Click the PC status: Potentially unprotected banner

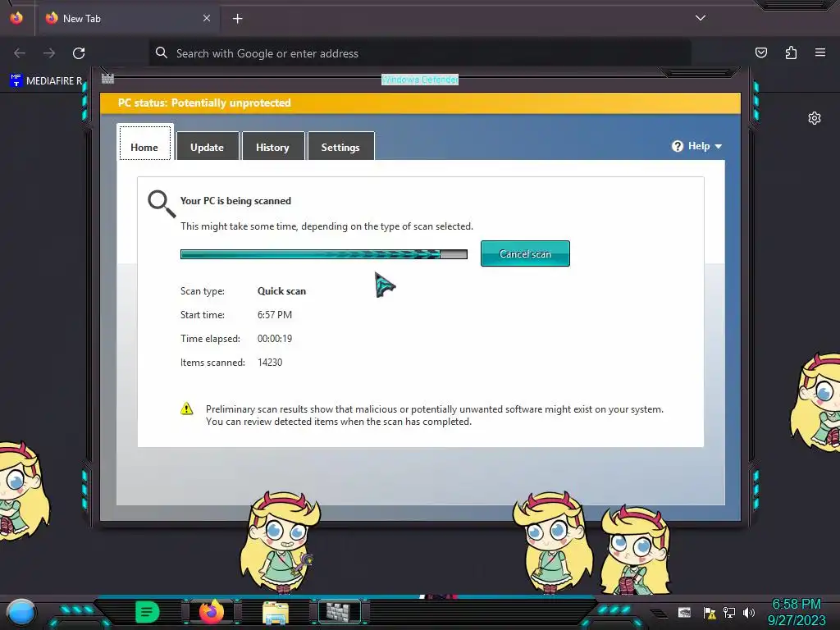421,103
